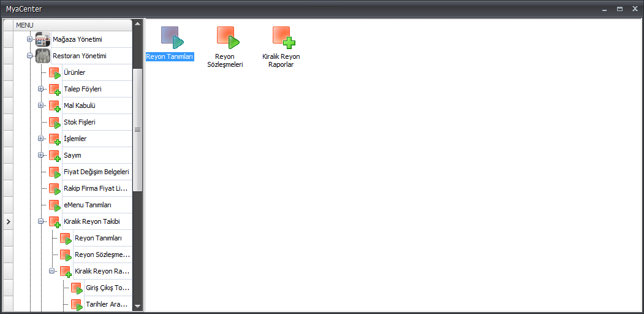
Task: Click the MENU column header
Action: [x=73, y=25]
